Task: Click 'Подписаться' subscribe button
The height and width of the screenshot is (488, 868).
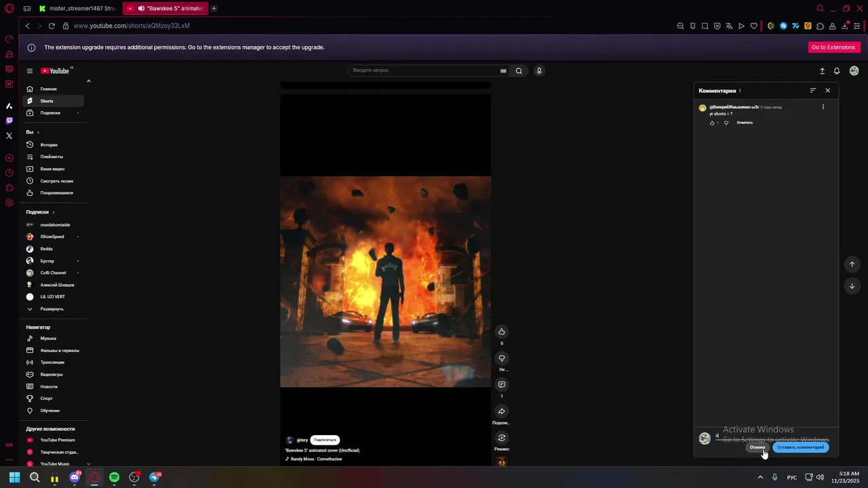Action: coord(325,440)
